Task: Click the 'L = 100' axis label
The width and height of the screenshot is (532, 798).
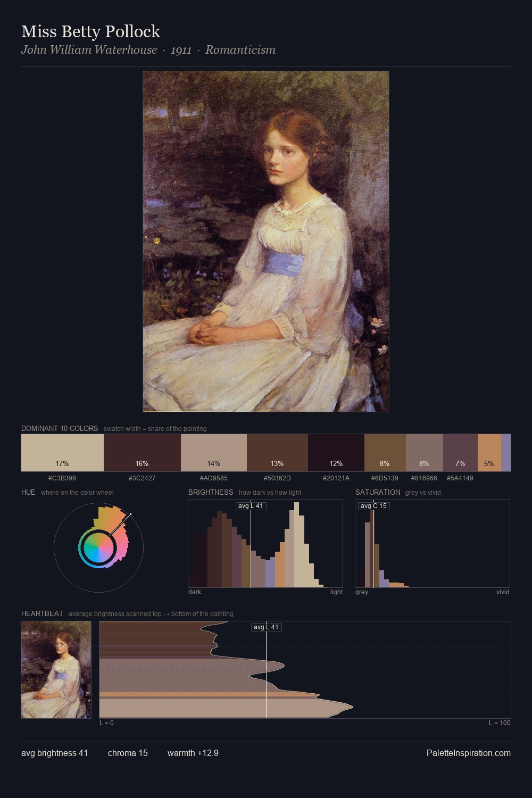Action: [500, 722]
